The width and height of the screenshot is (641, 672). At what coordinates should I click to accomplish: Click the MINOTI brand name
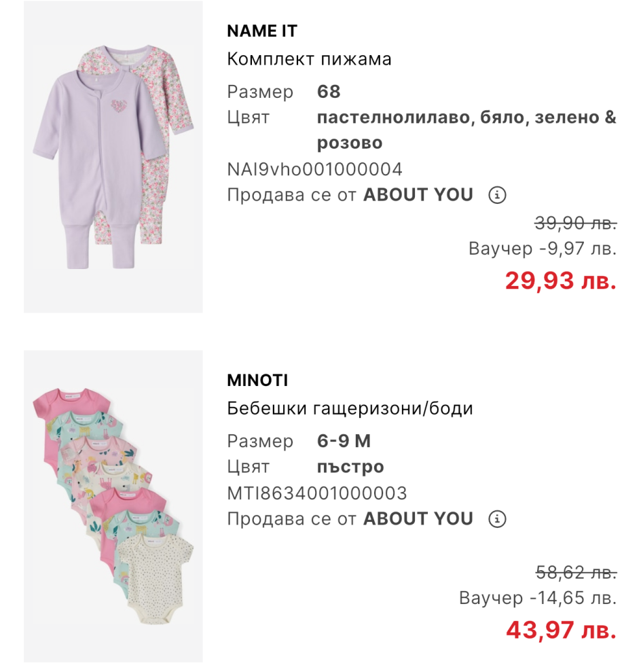tap(257, 381)
